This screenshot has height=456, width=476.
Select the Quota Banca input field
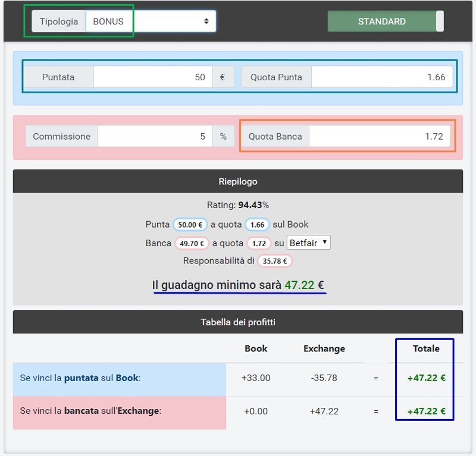pyautogui.click(x=379, y=136)
